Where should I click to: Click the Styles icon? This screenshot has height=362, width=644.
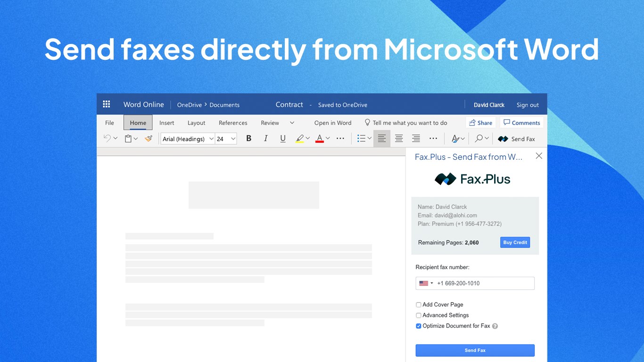455,139
